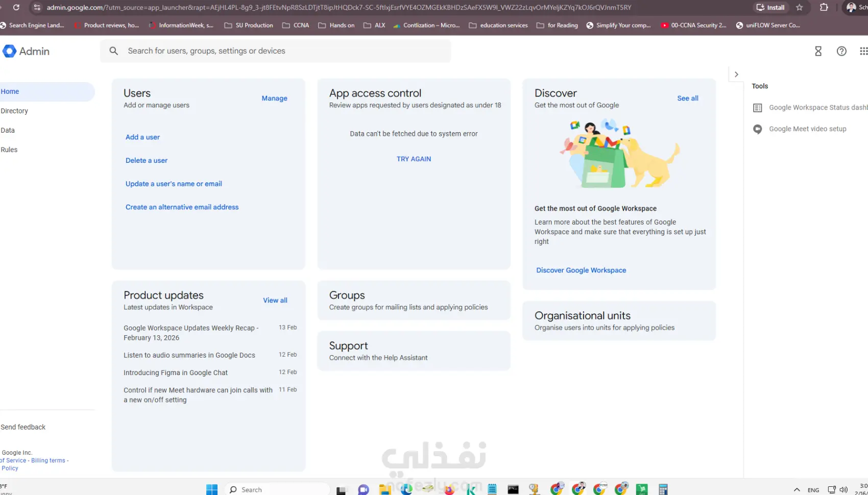Open the Hands on bookmark folder
This screenshot has width=868, height=495.
coord(336,25)
